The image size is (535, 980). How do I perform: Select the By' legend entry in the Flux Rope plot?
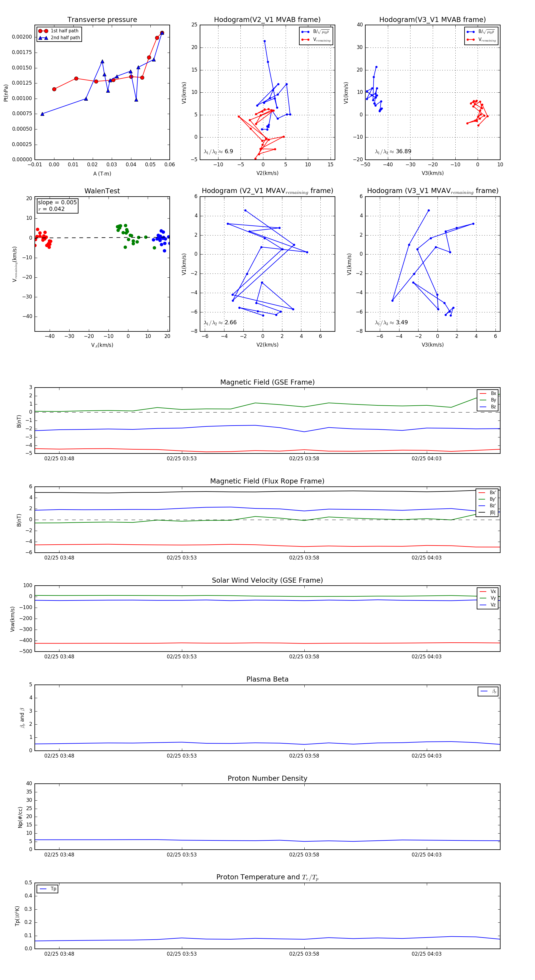(x=487, y=499)
